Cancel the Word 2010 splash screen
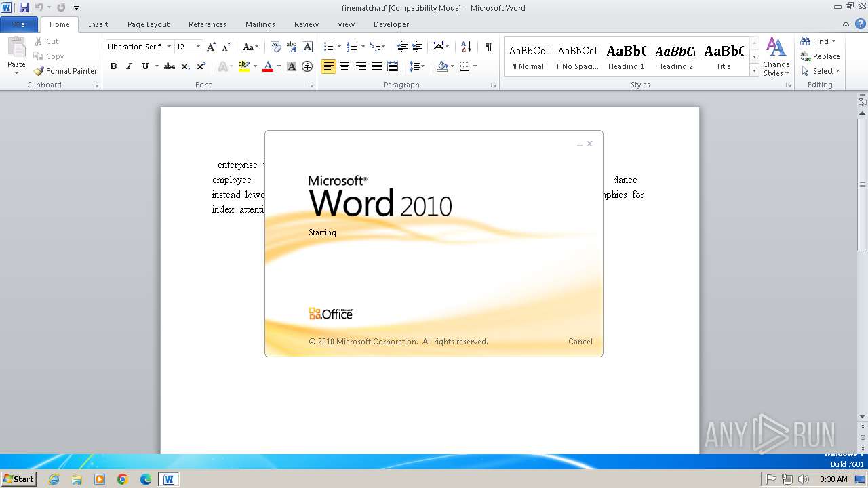 click(x=580, y=342)
